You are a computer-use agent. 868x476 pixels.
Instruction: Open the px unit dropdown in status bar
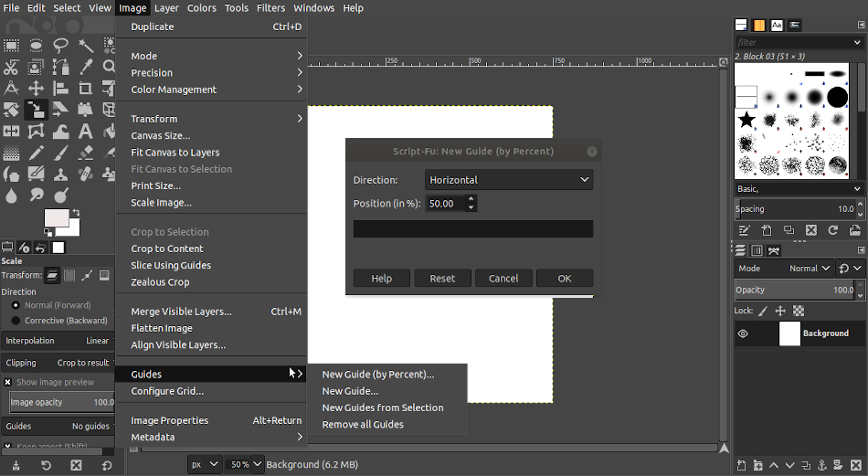(x=205, y=464)
